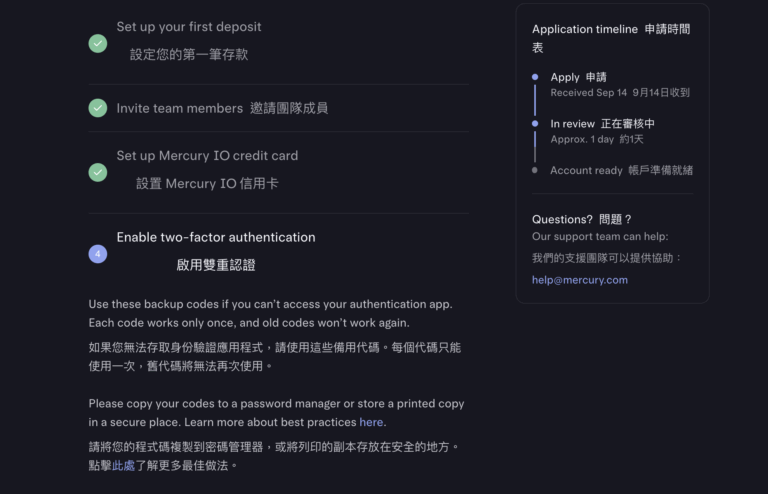The height and width of the screenshot is (494, 768).
Task: Click the 'Account ready' timeline label
Action: click(586, 170)
